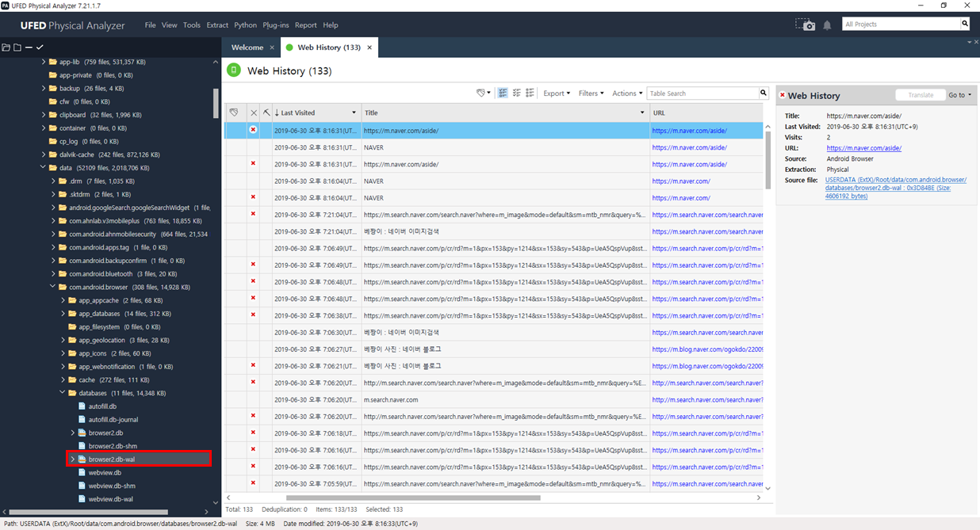Click the autofill.db file icon in the tree

(x=82, y=406)
